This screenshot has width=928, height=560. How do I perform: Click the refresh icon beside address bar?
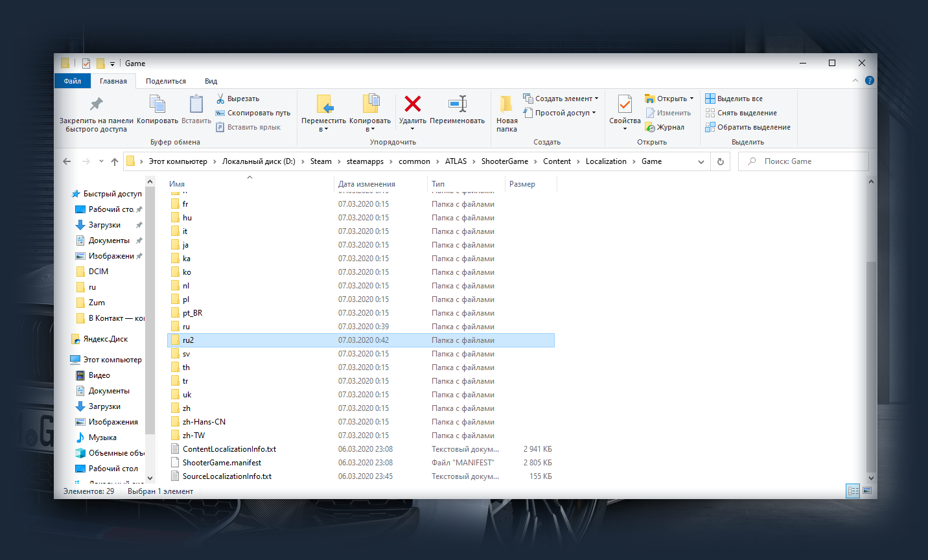[720, 161]
